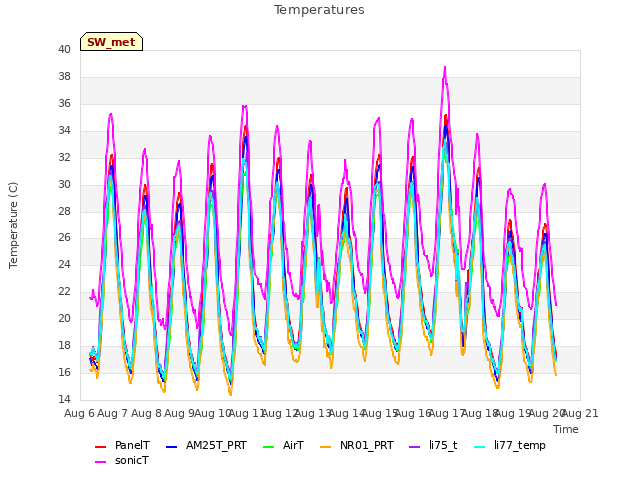Click the Temperature (C) axis label
Screen dimensions: 640x480
pyautogui.click(x=13, y=225)
